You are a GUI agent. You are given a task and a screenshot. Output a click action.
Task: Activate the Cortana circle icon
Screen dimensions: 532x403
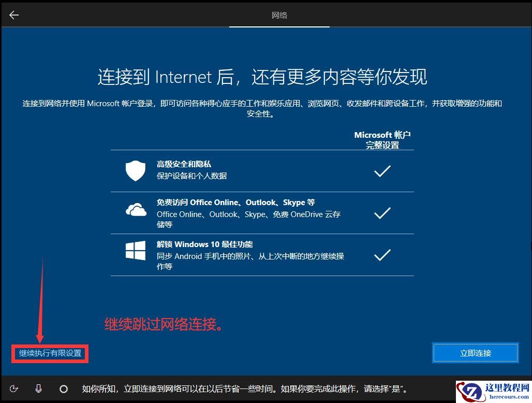click(64, 388)
